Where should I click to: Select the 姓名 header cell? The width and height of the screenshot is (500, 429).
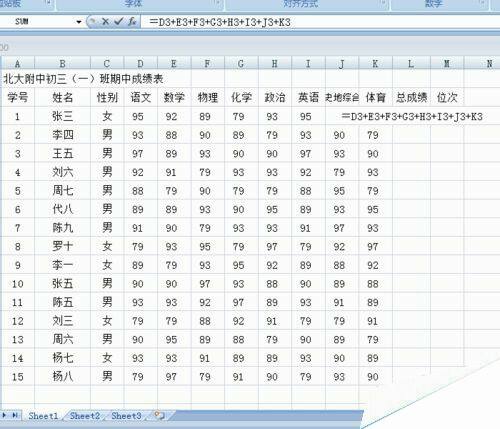tap(62, 97)
